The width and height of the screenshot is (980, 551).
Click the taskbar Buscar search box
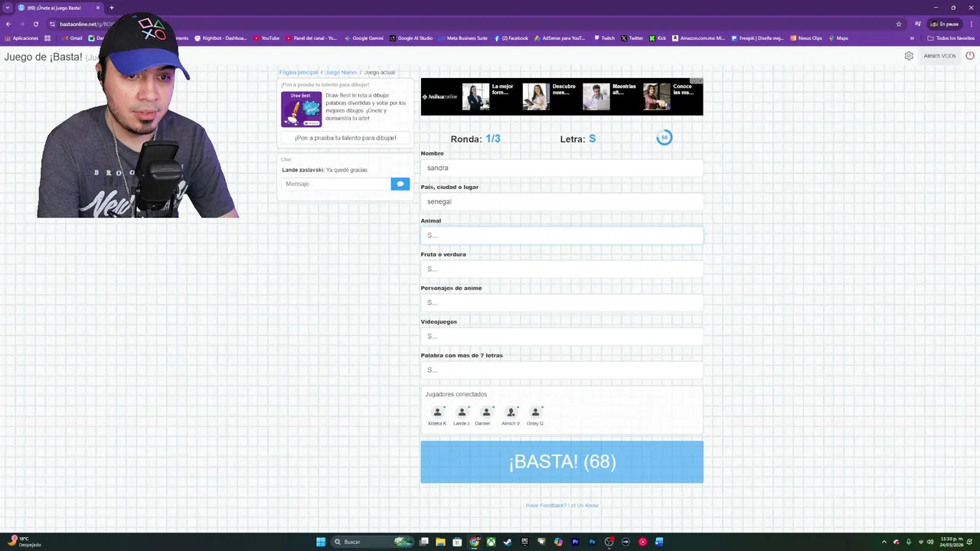[371, 542]
